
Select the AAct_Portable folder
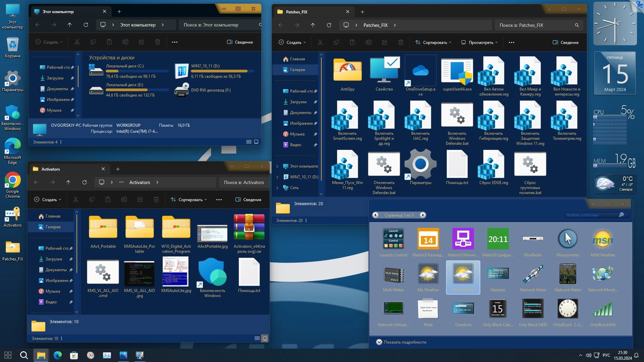pyautogui.click(x=103, y=228)
